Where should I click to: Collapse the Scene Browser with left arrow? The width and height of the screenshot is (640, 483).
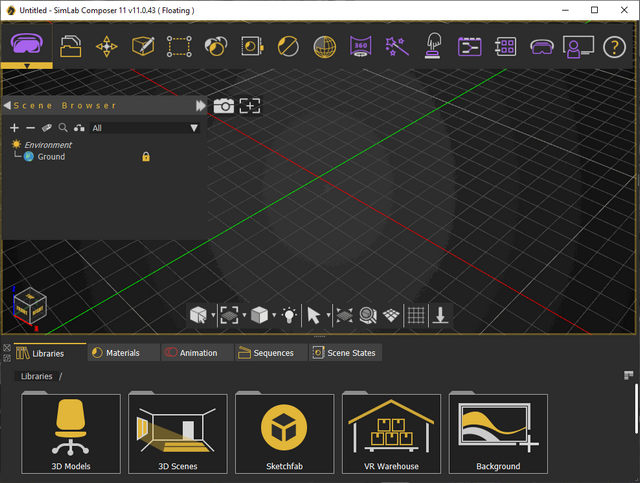[x=7, y=105]
